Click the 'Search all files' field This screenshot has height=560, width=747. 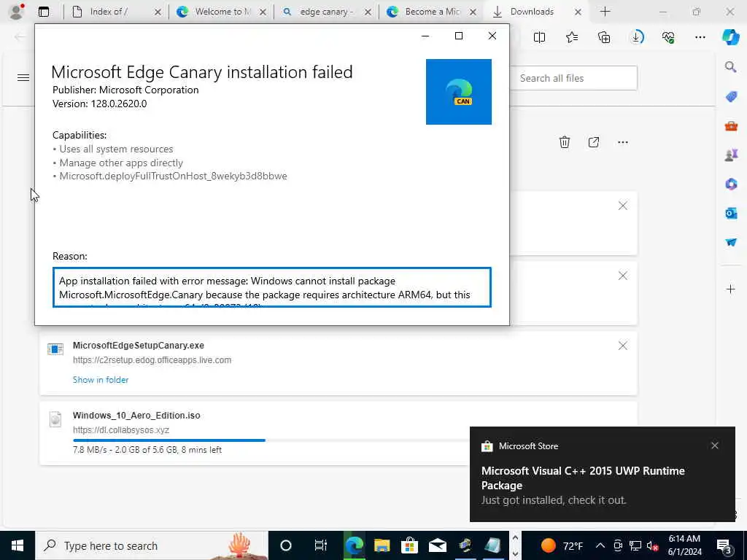(x=573, y=78)
